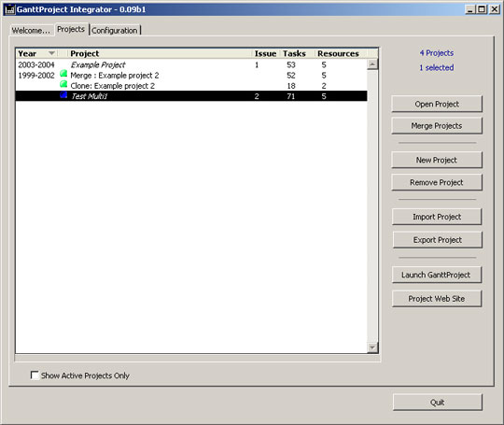Viewport: 504px width, 425px height.
Task: Click blue icon beside Test Multi1
Action: click(63, 95)
